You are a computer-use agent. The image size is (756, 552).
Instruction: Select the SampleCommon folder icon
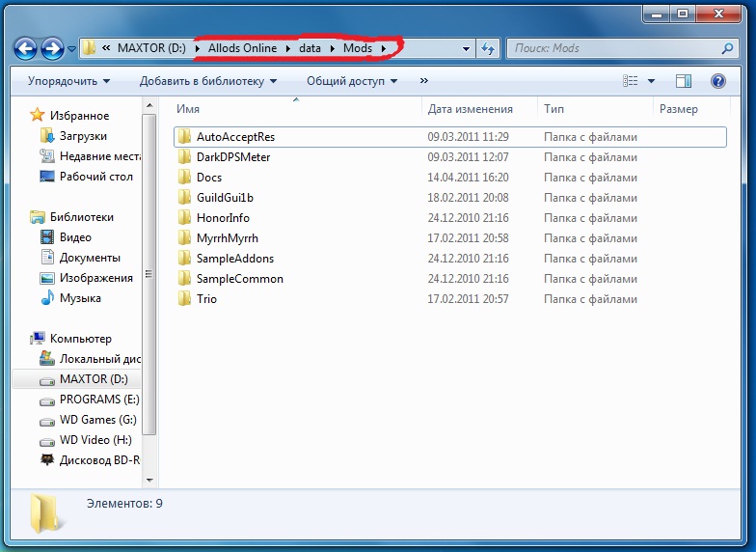[184, 278]
